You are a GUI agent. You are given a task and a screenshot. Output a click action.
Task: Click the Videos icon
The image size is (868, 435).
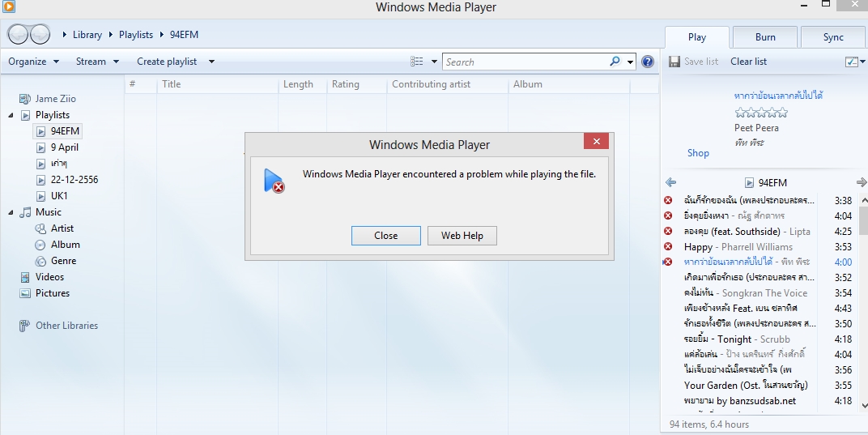[x=25, y=276]
